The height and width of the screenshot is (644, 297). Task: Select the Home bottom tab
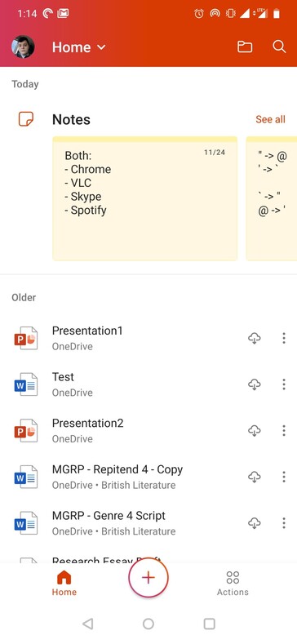tap(64, 584)
